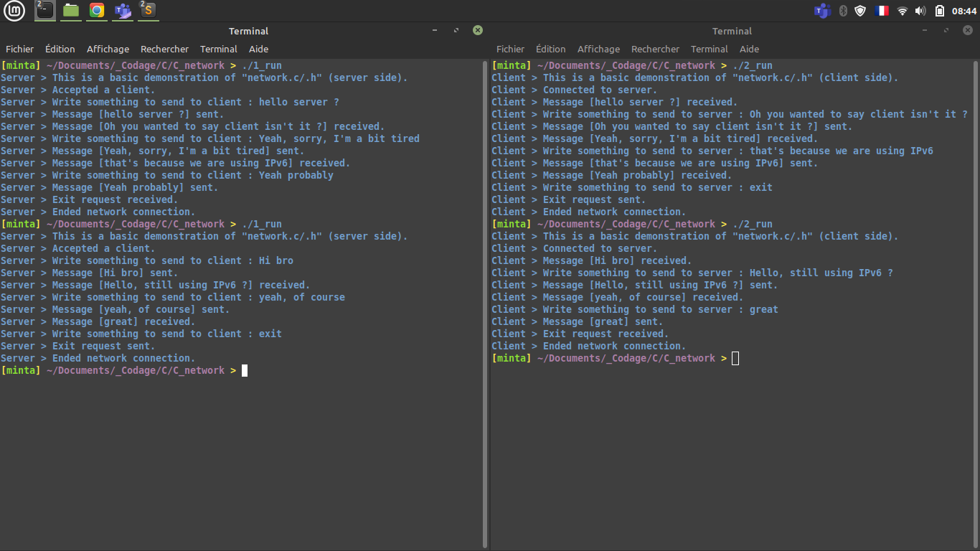Click 'Message [hello server ?] received.' line
980x551 pixels.
click(615, 102)
